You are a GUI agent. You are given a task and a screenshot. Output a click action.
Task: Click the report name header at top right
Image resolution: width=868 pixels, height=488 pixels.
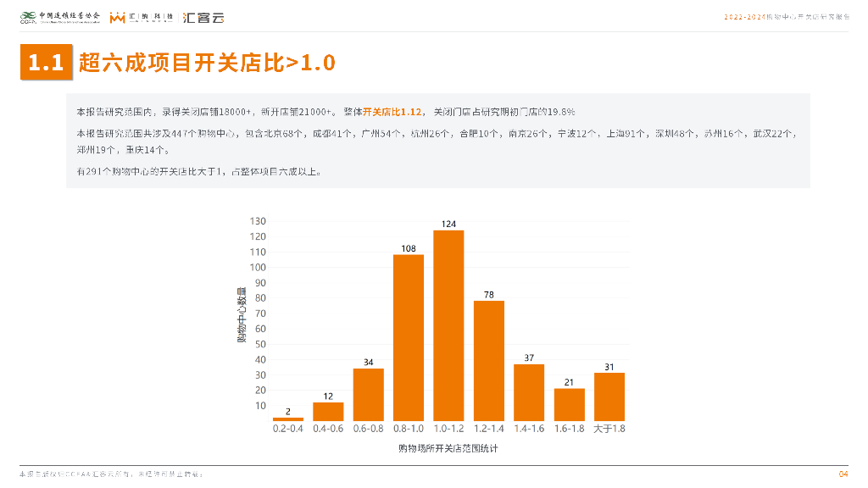pos(786,17)
